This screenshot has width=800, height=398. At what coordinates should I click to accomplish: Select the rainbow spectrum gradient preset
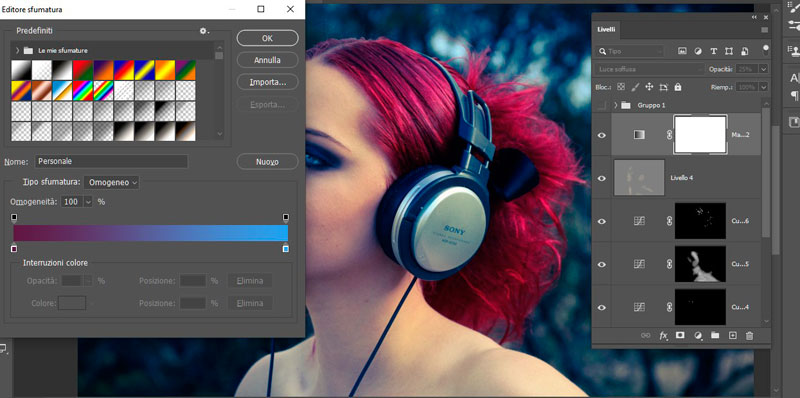(83, 90)
